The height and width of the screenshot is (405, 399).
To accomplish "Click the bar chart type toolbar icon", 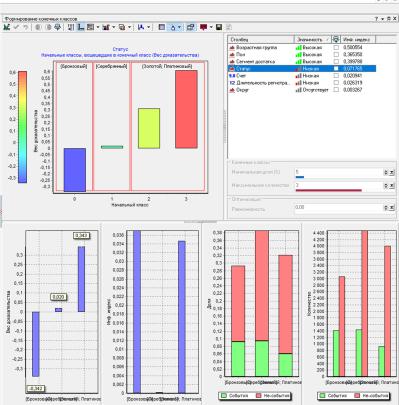I will 106,28.
